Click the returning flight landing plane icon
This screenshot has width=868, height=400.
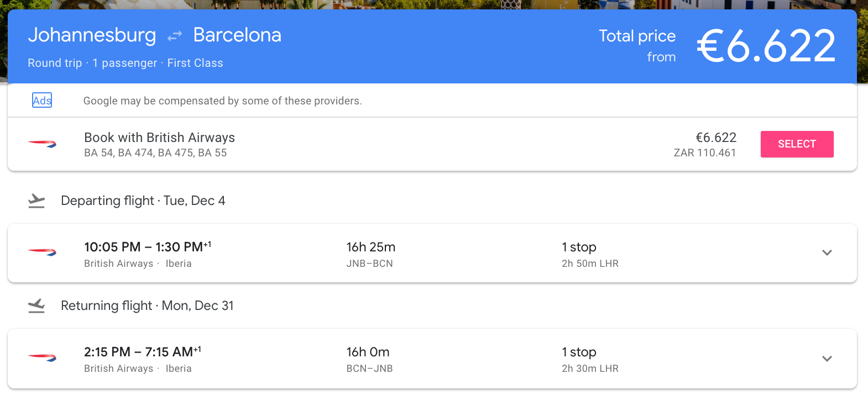click(36, 306)
